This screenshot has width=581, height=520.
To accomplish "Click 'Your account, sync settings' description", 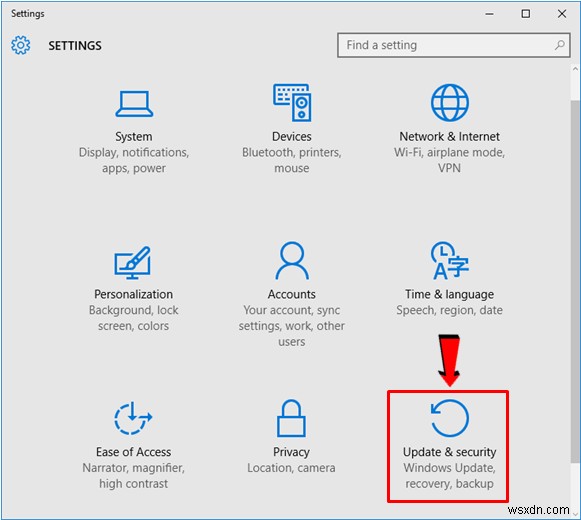I will click(x=292, y=326).
